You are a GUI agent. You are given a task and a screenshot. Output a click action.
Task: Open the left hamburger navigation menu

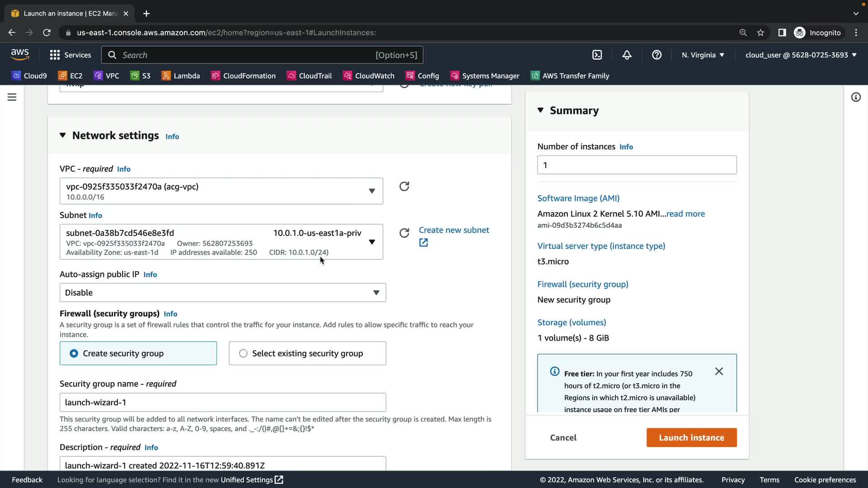(12, 97)
